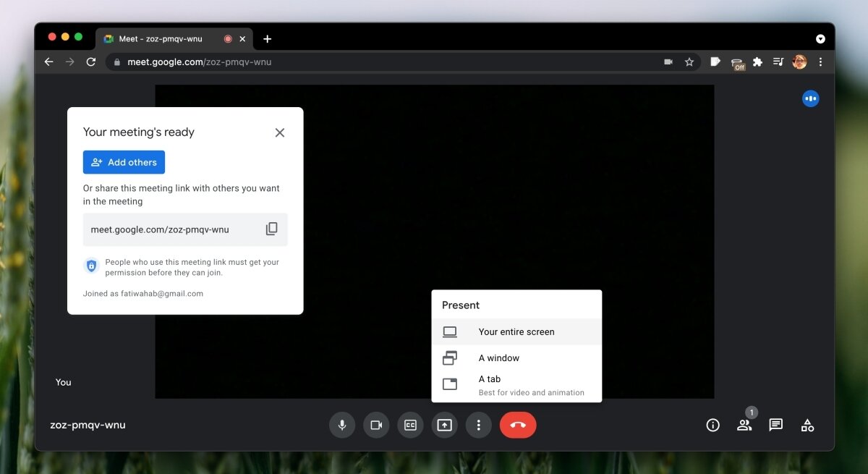Mute the microphone in the call controls
This screenshot has height=474, width=868.
(x=342, y=425)
